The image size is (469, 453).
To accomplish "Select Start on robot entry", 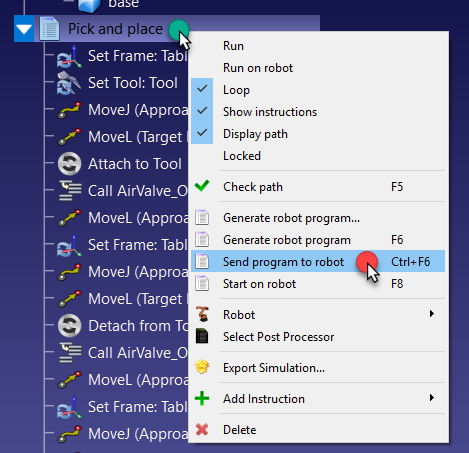I will pyautogui.click(x=318, y=284).
